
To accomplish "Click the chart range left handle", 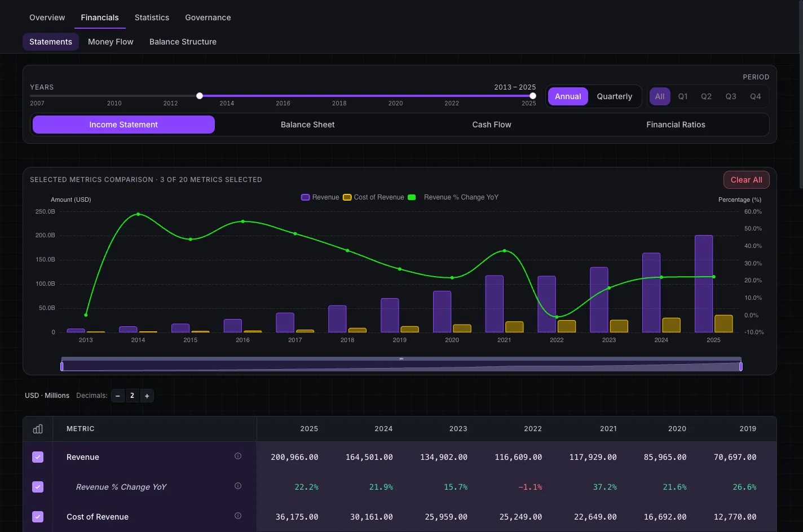I will pyautogui.click(x=62, y=366).
